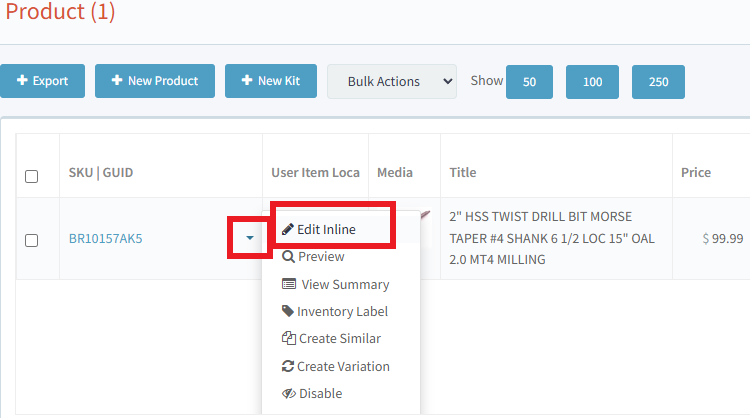750x418 pixels.
Task: Sort by the Title column header
Action: click(x=463, y=172)
